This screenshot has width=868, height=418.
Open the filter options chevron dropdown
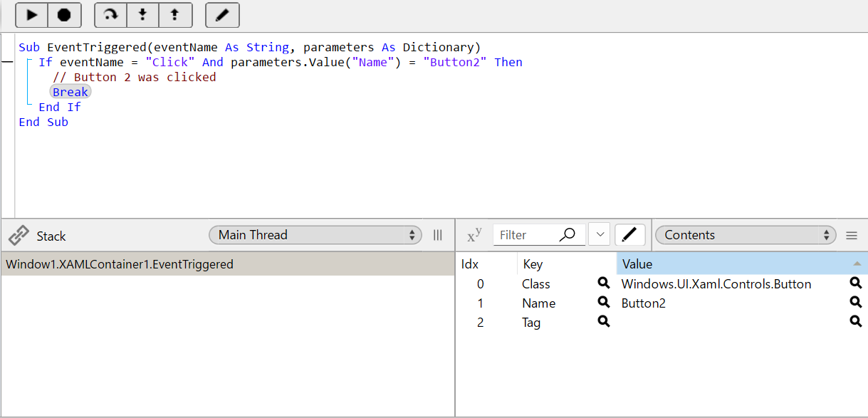click(599, 234)
